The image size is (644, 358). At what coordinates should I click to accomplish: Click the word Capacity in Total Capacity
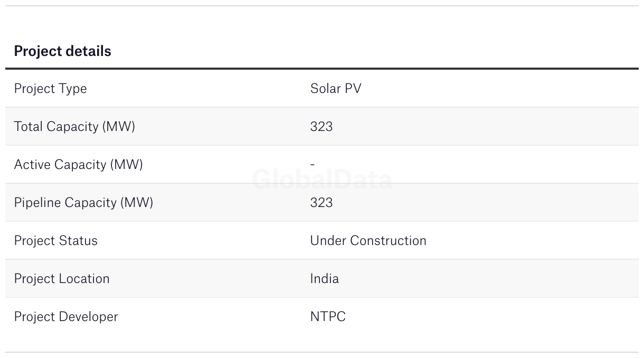73,127
